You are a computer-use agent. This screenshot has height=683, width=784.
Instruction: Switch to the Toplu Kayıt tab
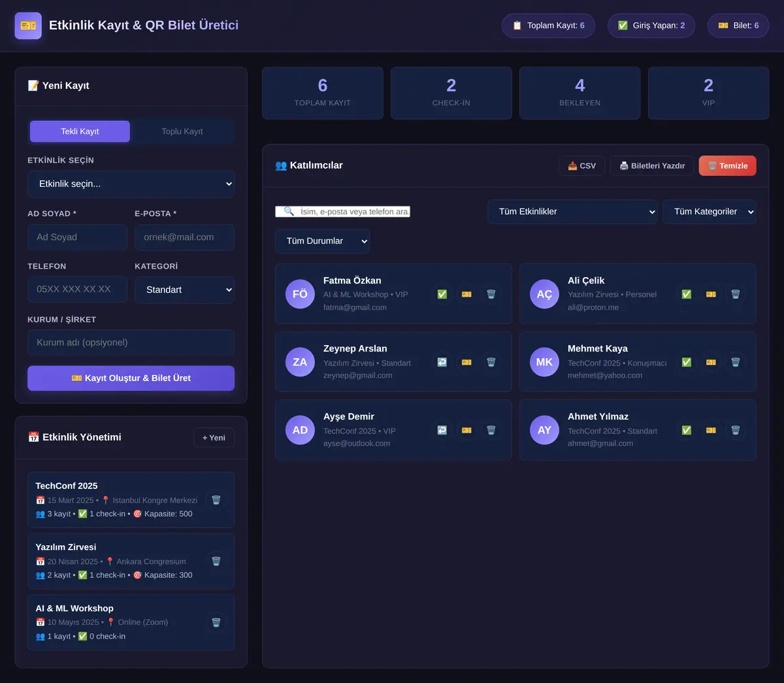[x=182, y=131]
